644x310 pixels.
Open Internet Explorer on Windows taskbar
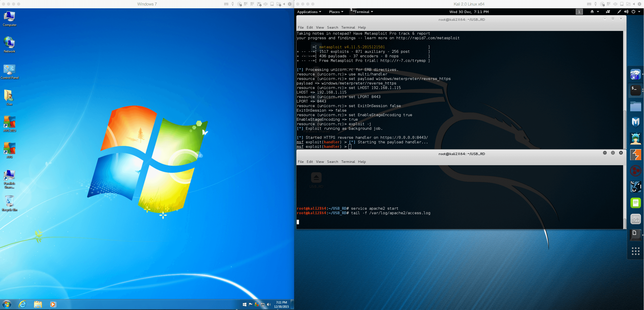click(23, 304)
